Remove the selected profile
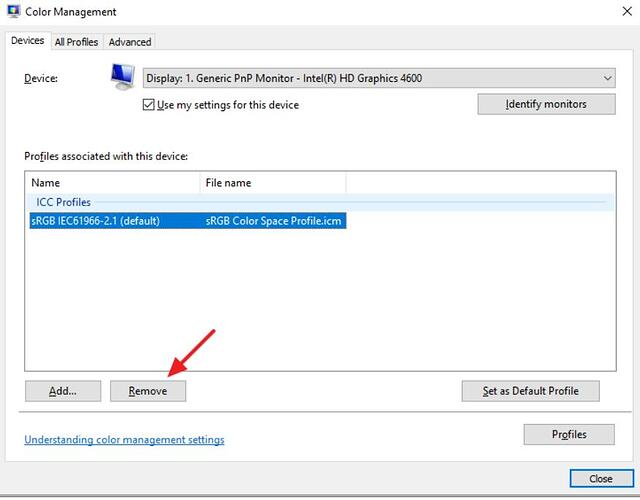Viewport: 640px width, 500px height. click(x=148, y=391)
